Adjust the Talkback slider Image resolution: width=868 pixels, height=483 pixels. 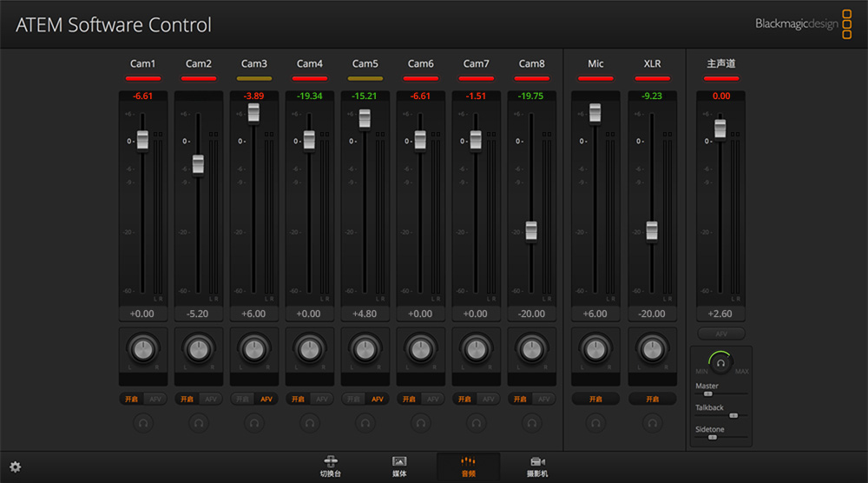point(733,415)
